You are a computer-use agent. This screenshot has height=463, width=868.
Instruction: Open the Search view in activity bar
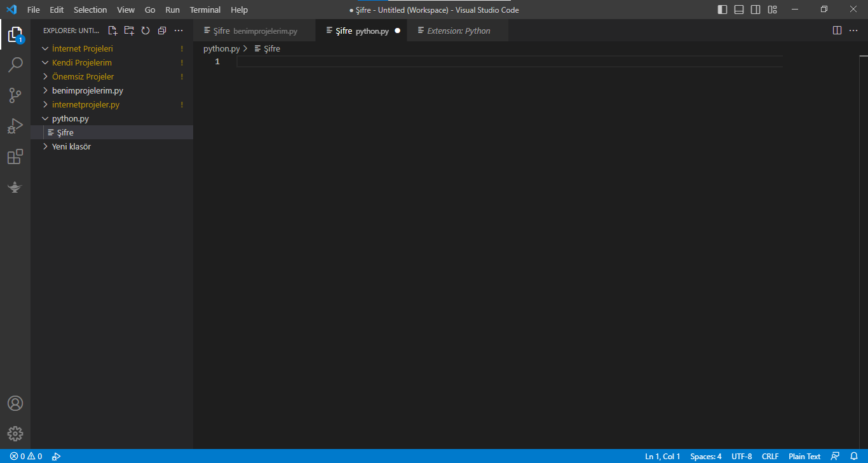(x=15, y=65)
